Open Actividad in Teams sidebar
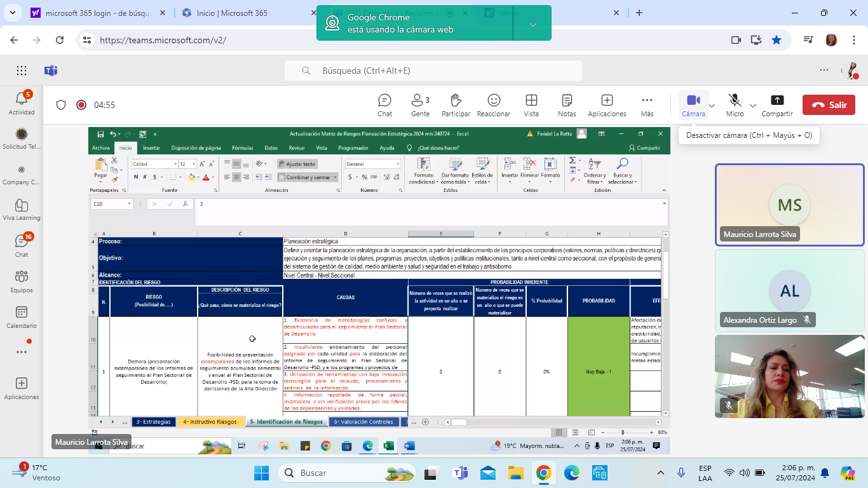 pos(22,103)
